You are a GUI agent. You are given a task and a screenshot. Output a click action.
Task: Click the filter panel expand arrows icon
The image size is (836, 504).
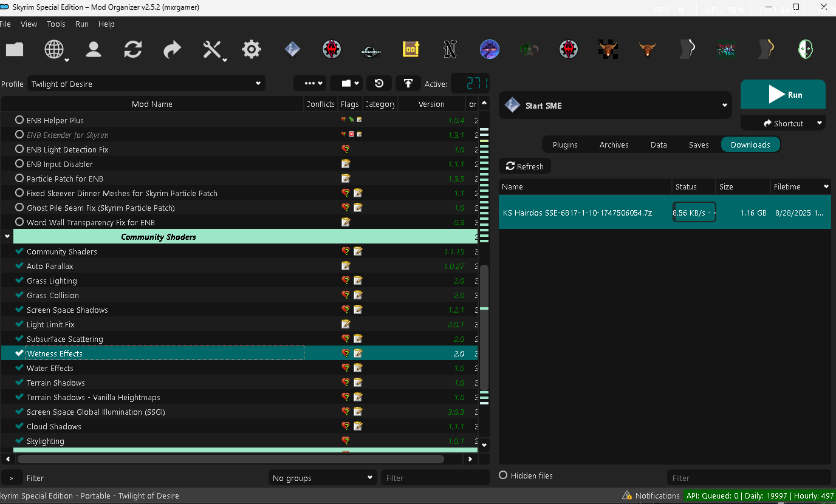(x=12, y=478)
